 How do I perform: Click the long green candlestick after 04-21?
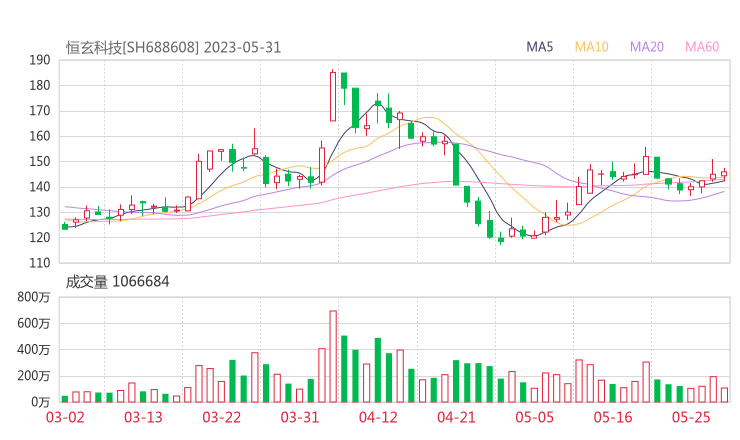point(456,164)
